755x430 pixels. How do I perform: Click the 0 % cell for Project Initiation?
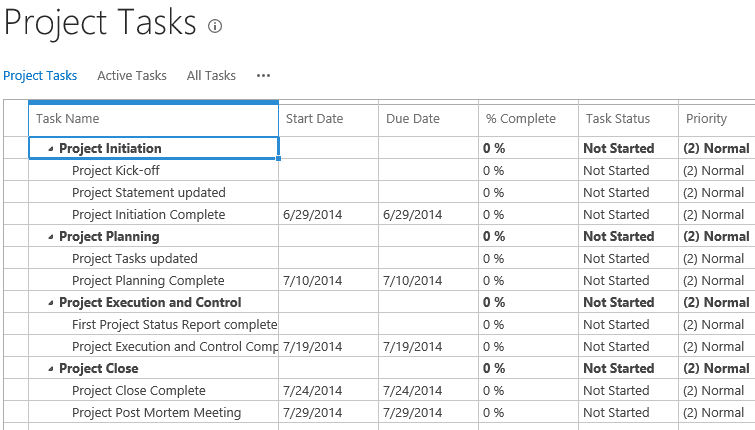point(529,148)
